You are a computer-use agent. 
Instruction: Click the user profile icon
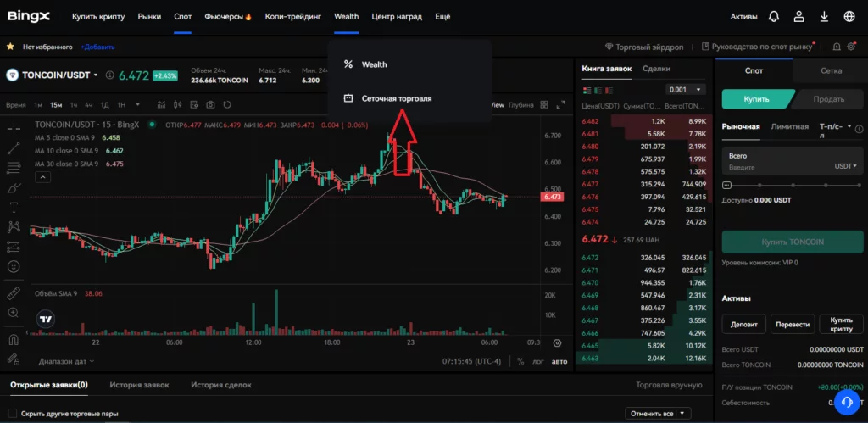coord(798,16)
